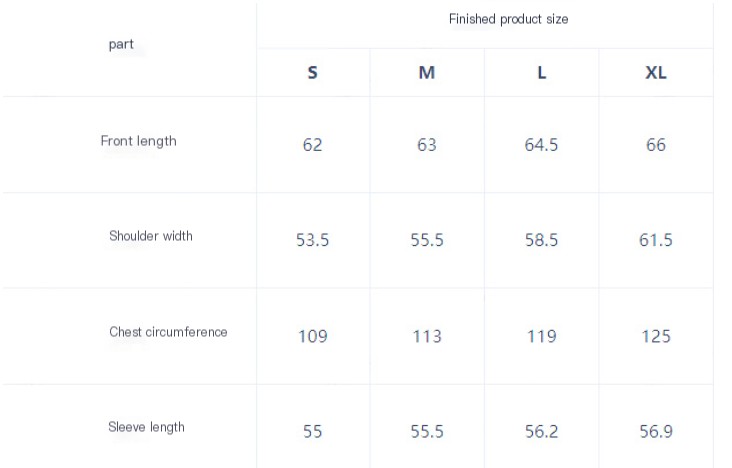Select the L size column header
The image size is (732, 468).
coord(542,73)
